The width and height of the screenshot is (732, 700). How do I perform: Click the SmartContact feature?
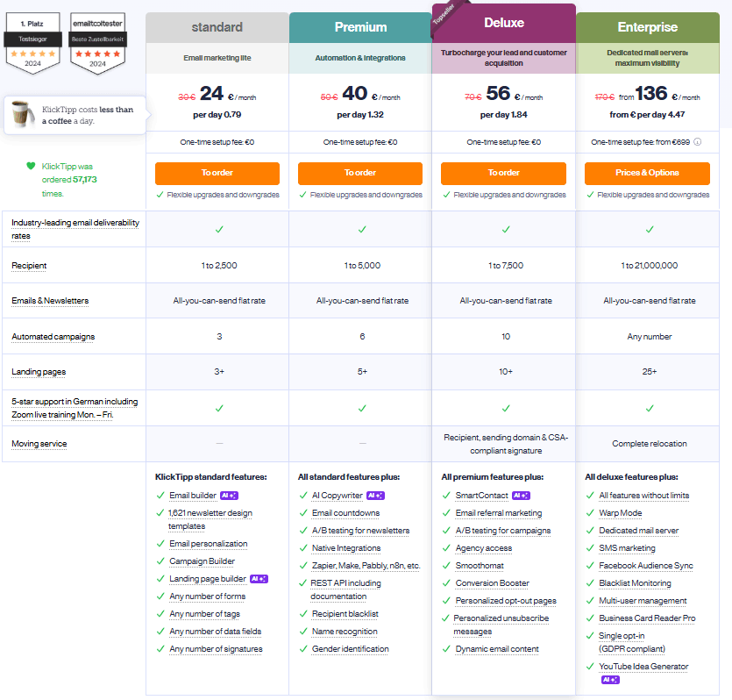[x=482, y=496]
